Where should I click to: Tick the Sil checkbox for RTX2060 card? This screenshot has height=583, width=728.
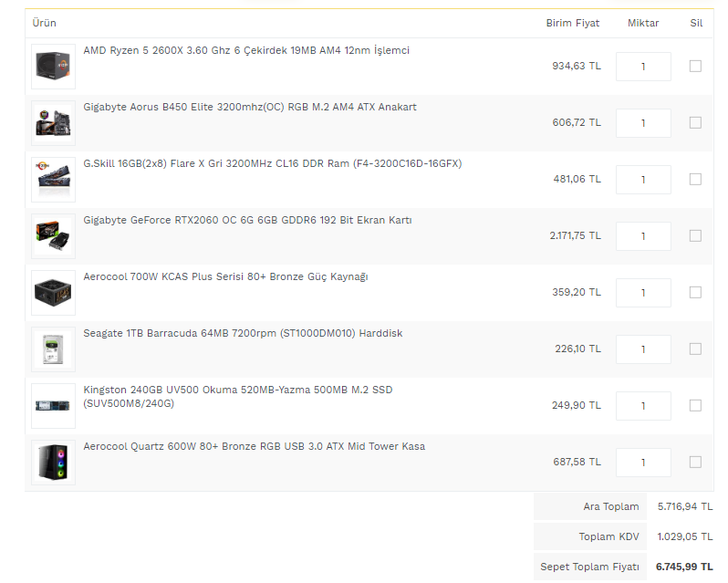click(x=695, y=235)
